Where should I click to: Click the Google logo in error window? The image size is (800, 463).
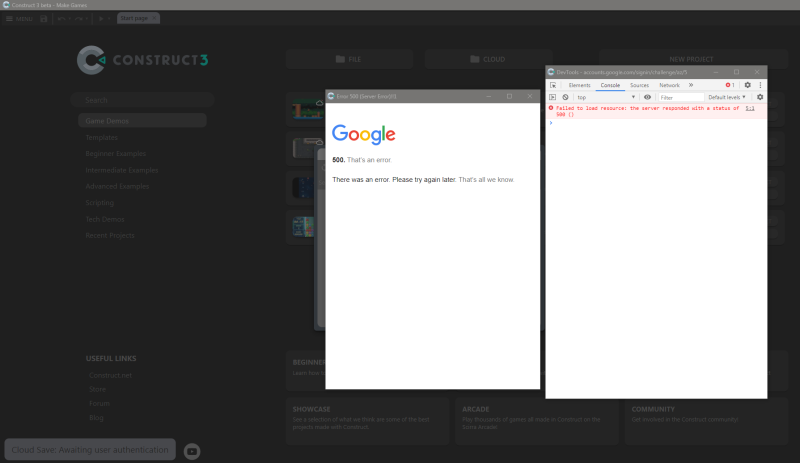(x=364, y=134)
